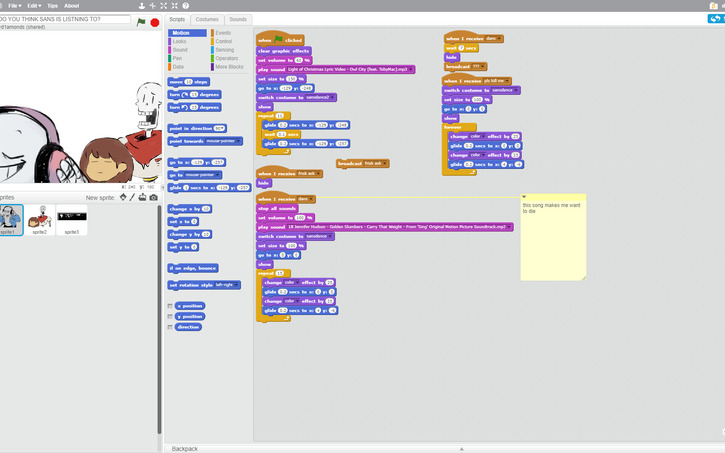
Task: Switch to the Sounds tab
Action: coord(238,19)
